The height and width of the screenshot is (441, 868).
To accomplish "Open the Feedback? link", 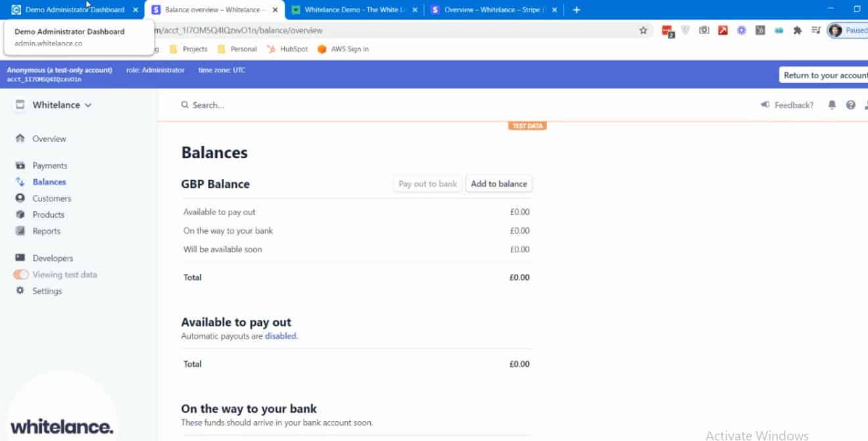I will tap(794, 105).
